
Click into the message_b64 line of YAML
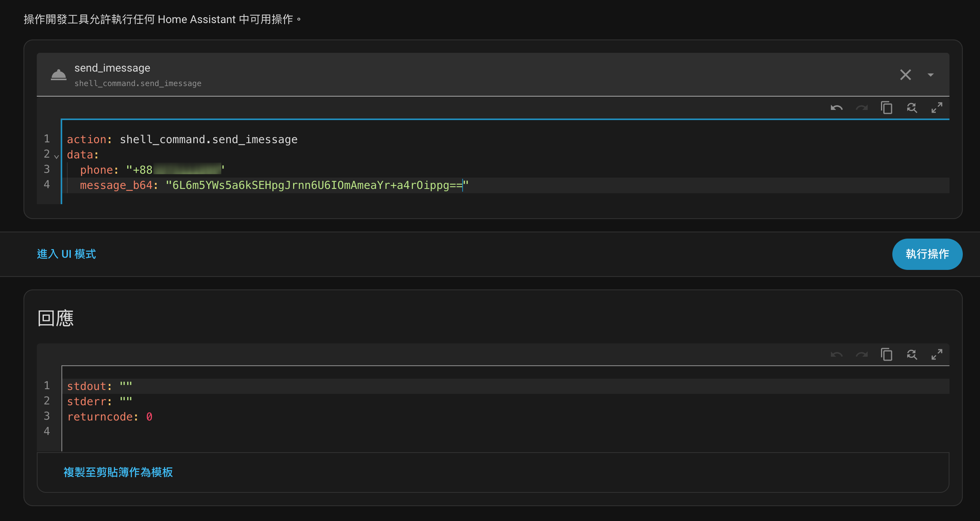(313, 185)
